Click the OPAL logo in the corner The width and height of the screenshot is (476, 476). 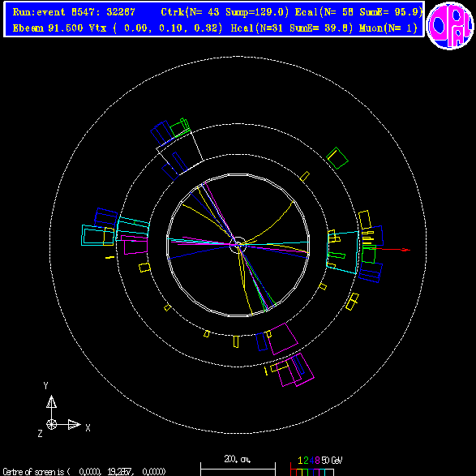[x=450, y=26]
